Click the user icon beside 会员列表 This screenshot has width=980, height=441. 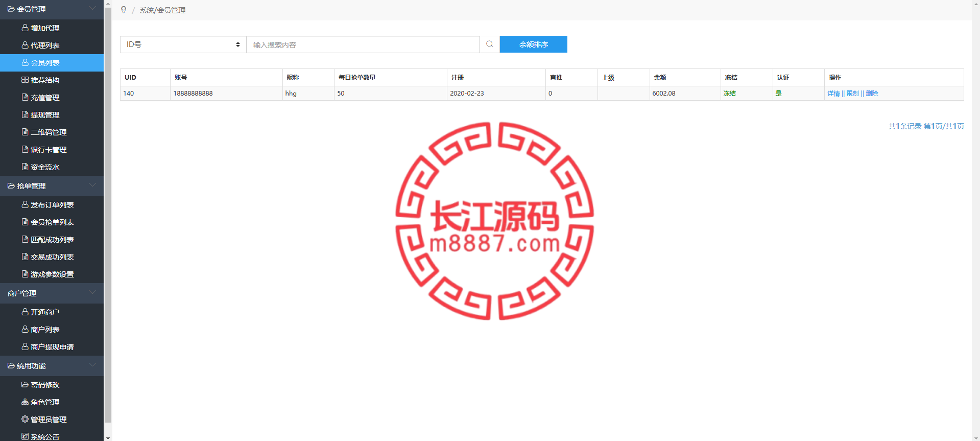[25, 62]
